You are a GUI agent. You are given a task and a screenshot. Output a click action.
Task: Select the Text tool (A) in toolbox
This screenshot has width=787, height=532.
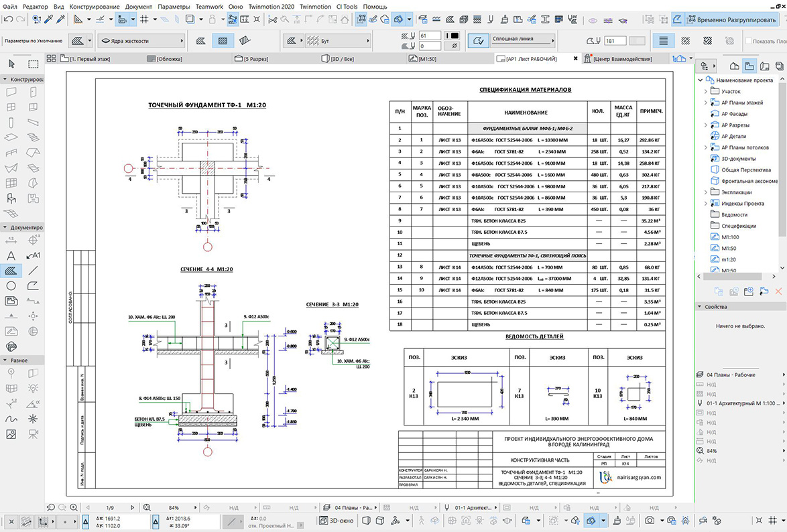tap(11, 255)
